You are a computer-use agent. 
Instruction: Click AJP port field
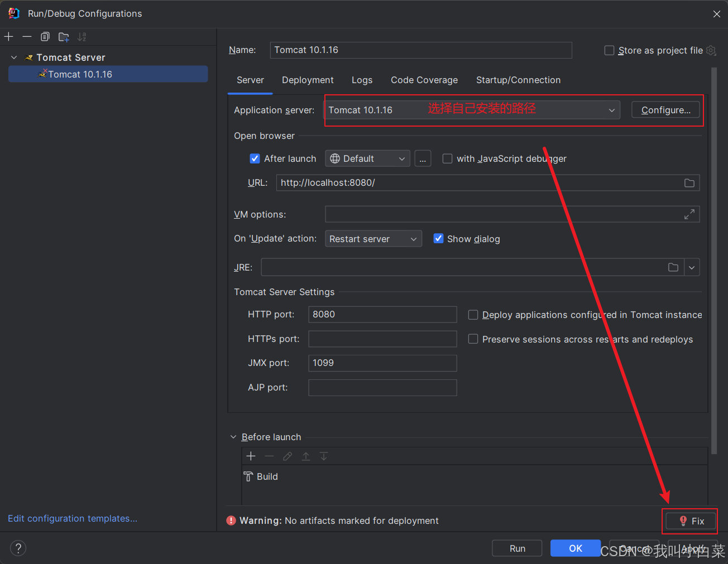(x=382, y=388)
